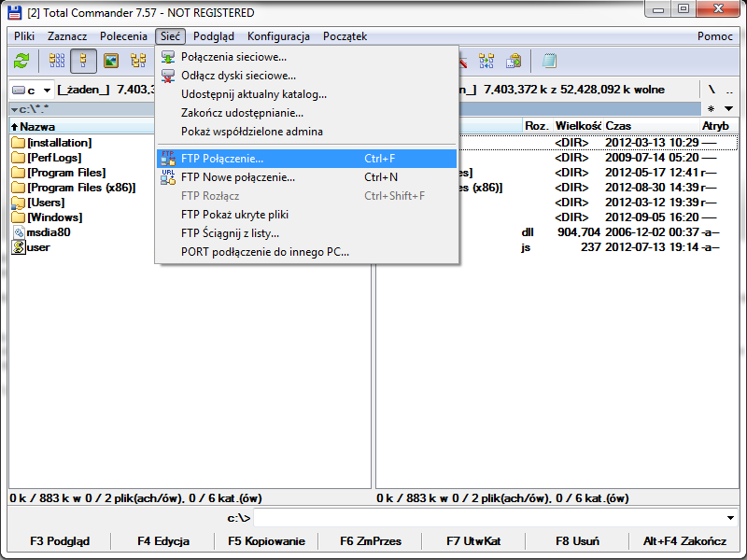Open the Zaznacz menu

[x=67, y=36]
